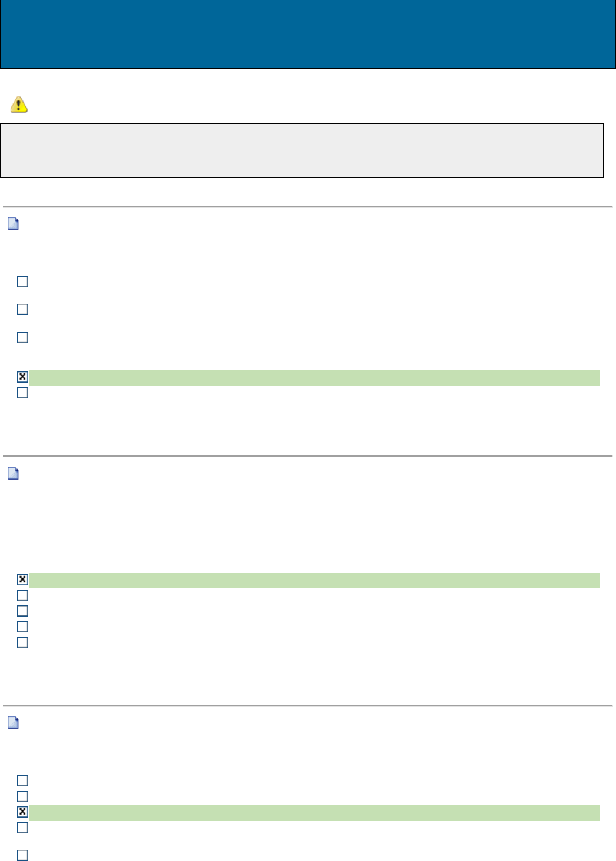The image size is (616, 861).
Task: Tick the first checkbox in question one
Action: coord(22,282)
